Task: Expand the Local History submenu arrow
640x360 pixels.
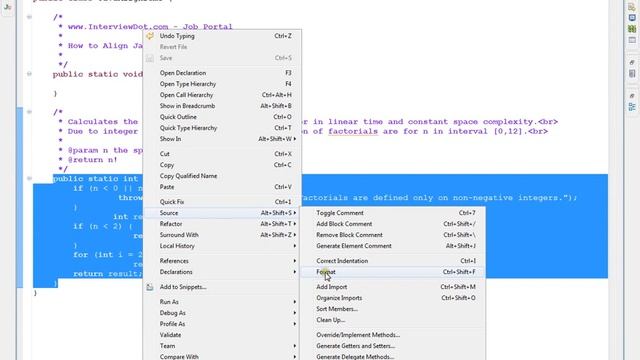Action: (295, 246)
